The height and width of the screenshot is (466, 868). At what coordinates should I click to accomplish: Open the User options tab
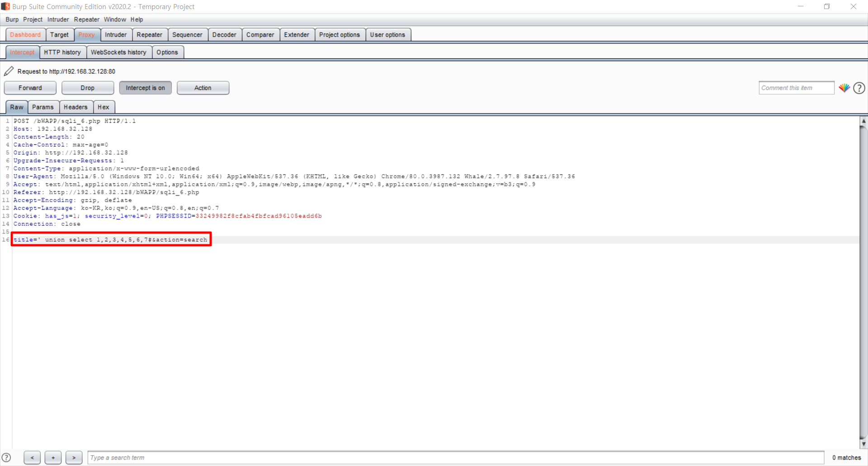(387, 35)
